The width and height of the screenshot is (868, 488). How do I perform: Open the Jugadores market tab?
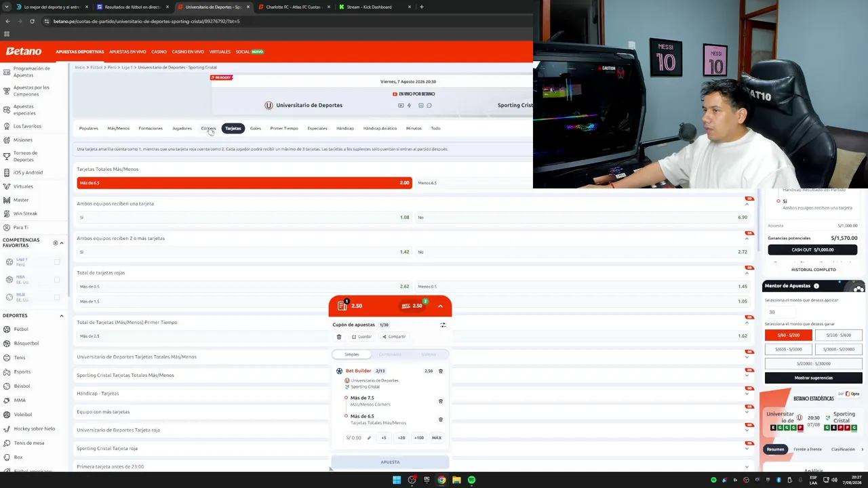(182, 128)
